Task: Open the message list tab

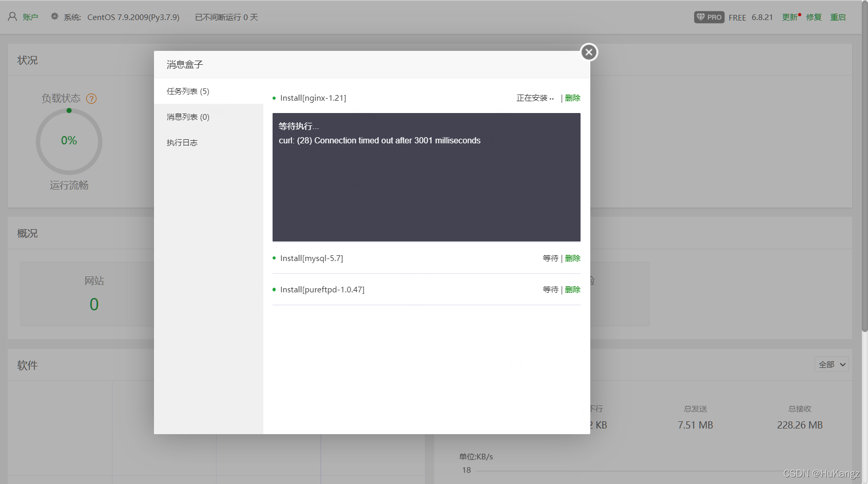Action: (208, 117)
